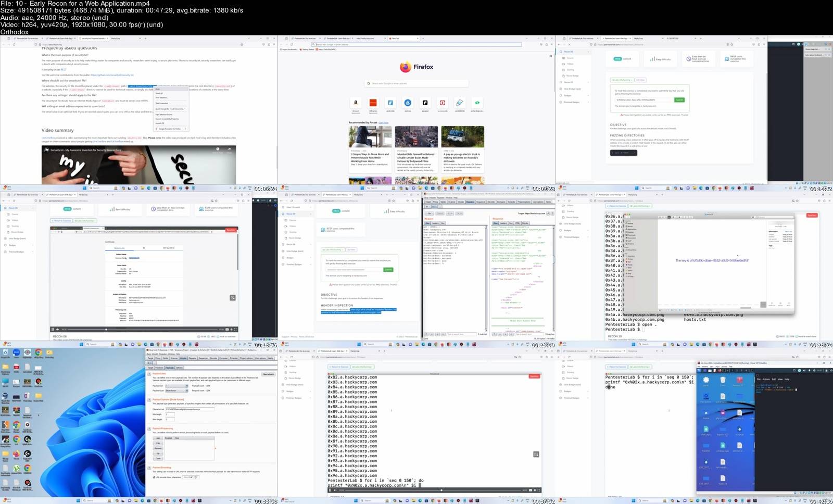The image size is (833, 504).
Task: Click Firefox back arrow in 00:09:28 frame
Action: coord(282,45)
